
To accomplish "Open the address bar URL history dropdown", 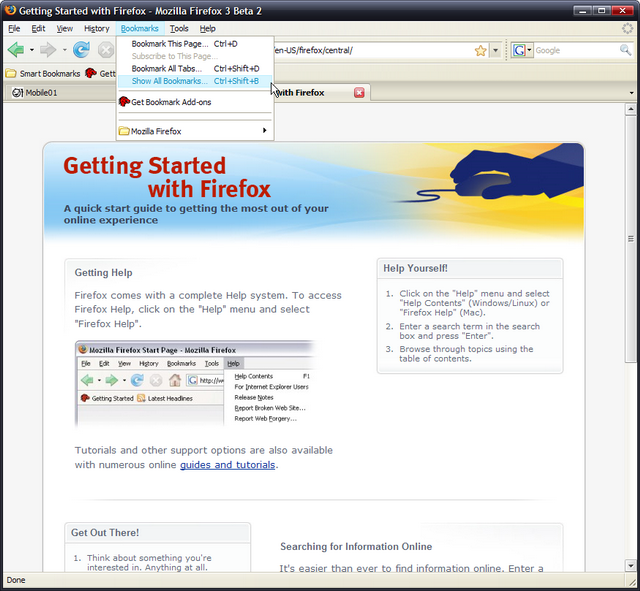I will point(496,51).
